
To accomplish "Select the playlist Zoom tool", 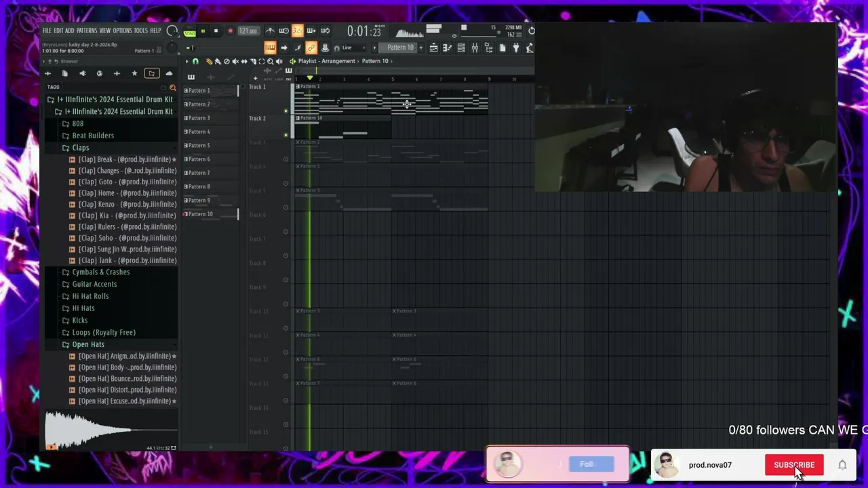I will point(270,61).
